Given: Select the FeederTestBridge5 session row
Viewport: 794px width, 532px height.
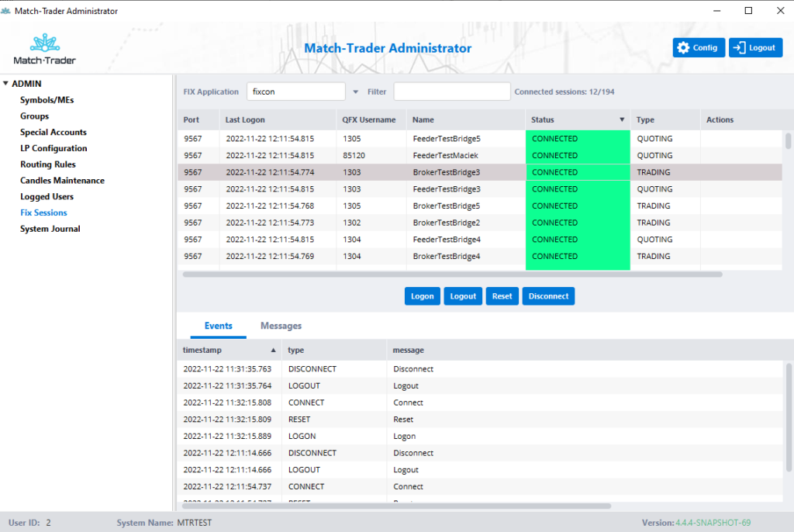Looking at the screenshot, I should point(480,139).
